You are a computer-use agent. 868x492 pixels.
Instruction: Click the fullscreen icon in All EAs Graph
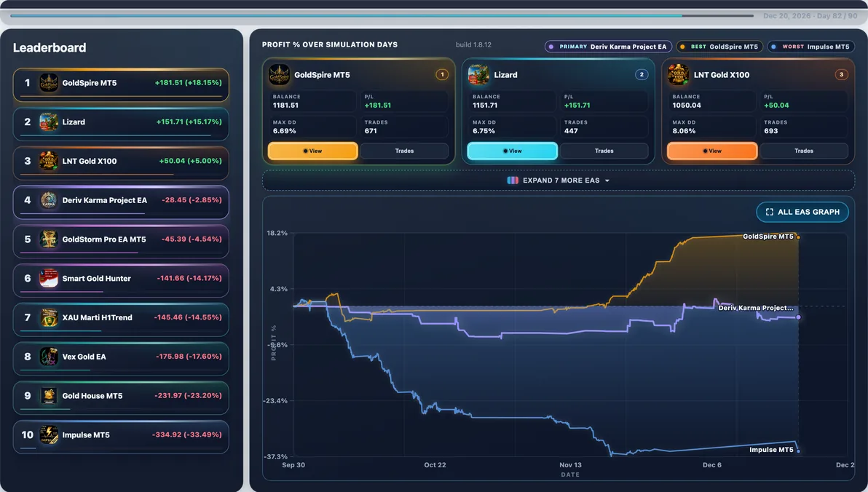[770, 212]
